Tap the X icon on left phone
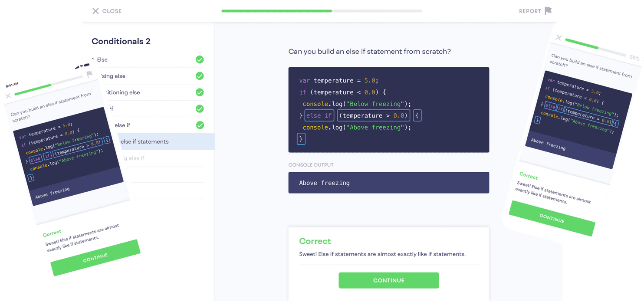 coord(8,96)
